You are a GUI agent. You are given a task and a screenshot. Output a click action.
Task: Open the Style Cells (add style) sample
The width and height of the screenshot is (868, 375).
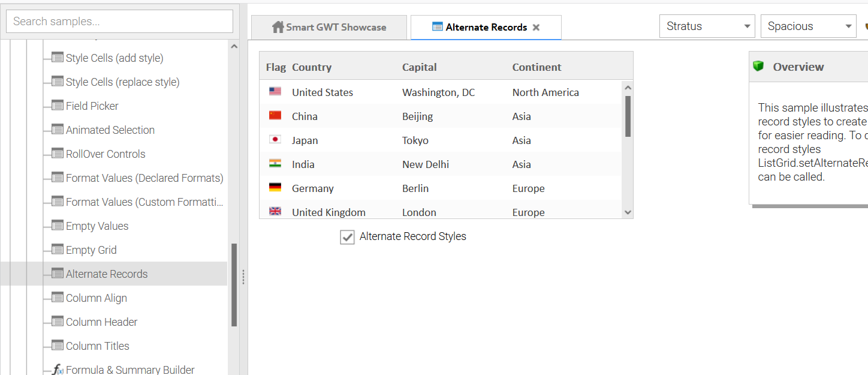coord(114,58)
